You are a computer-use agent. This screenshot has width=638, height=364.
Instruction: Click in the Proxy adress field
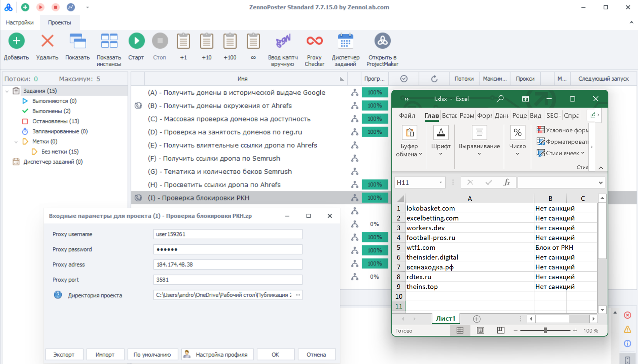[228, 265]
